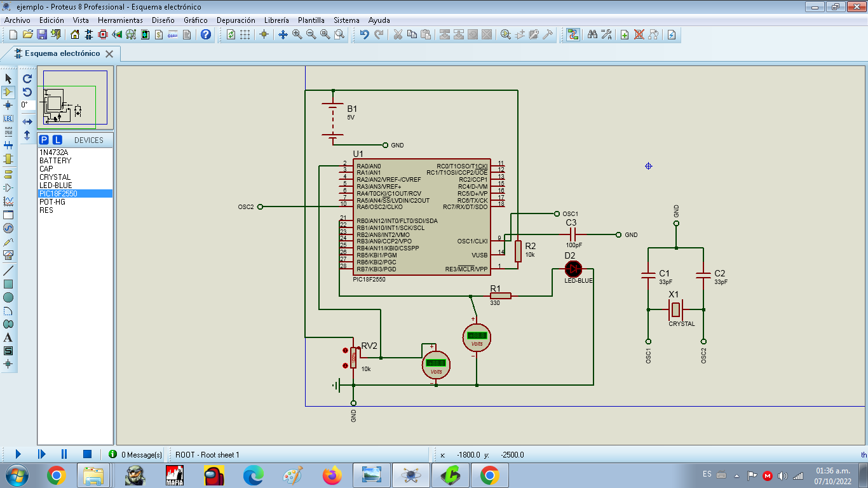The image size is (868, 488).
Task: Click the L library manager button
Action: click(57, 140)
